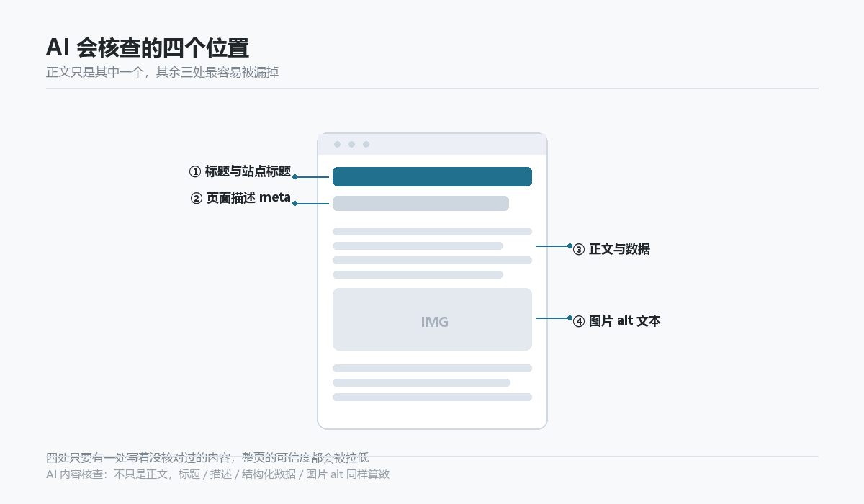
Task: Click the label "① 标题与站点标题"
Action: (240, 171)
